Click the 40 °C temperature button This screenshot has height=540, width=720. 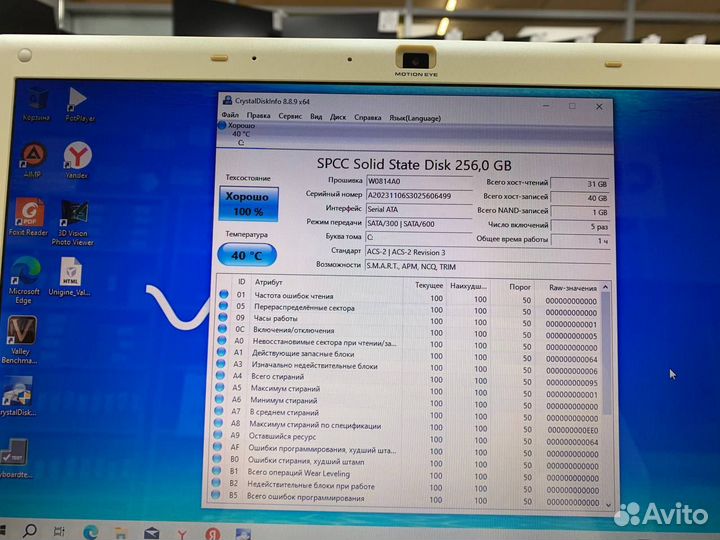click(x=247, y=255)
